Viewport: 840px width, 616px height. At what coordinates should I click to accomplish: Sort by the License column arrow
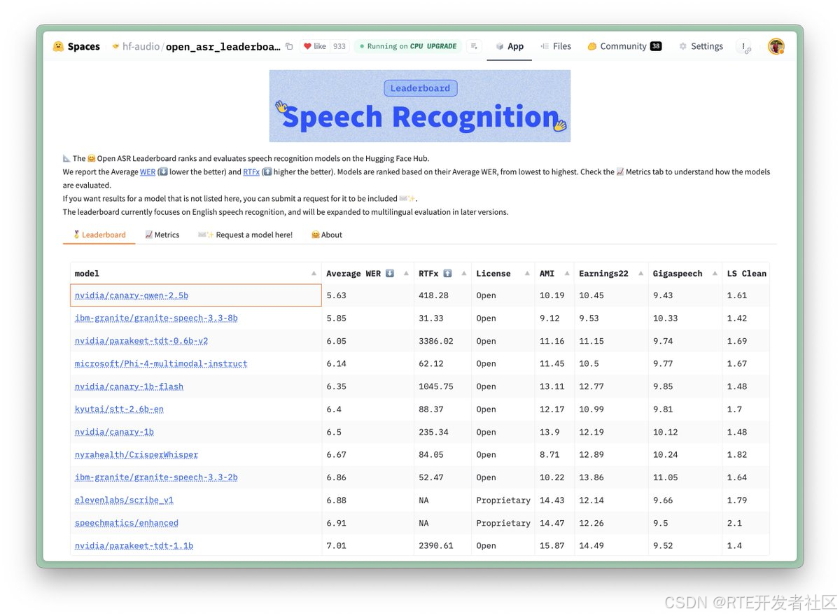coord(526,274)
